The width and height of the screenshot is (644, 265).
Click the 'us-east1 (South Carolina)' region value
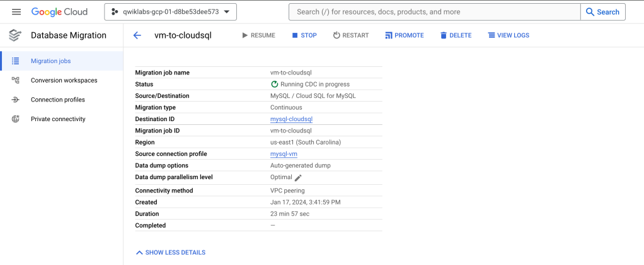(306, 143)
